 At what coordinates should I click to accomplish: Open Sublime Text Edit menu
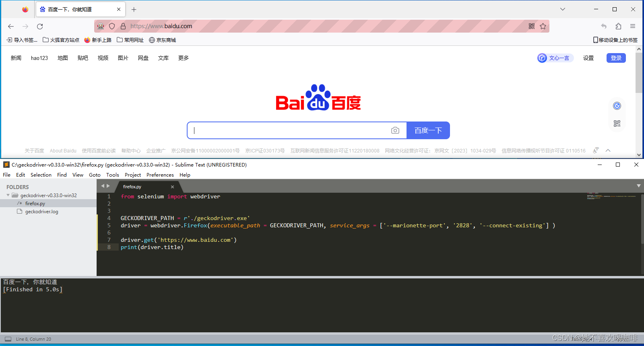pyautogui.click(x=21, y=175)
